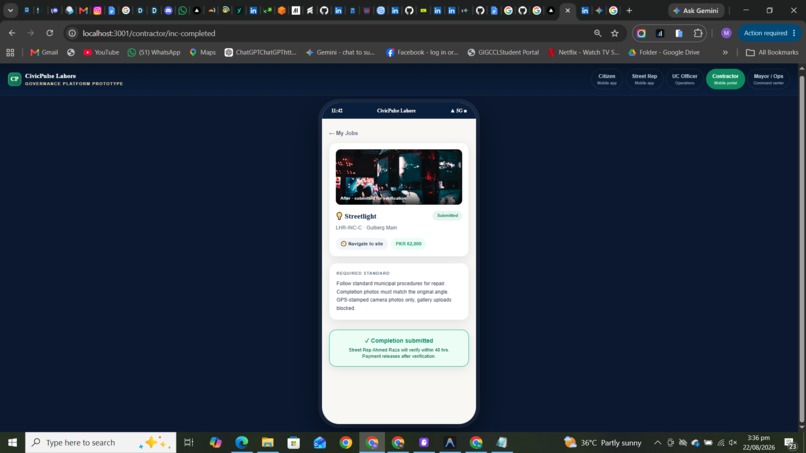The image size is (806, 453).
Task: Open the Chrome profile avatar
Action: click(726, 33)
